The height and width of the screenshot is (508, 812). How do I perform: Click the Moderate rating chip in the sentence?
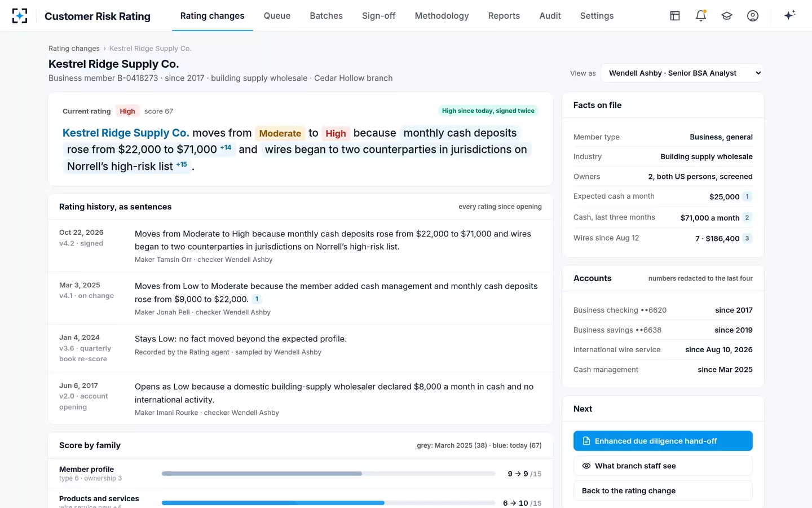coord(280,133)
